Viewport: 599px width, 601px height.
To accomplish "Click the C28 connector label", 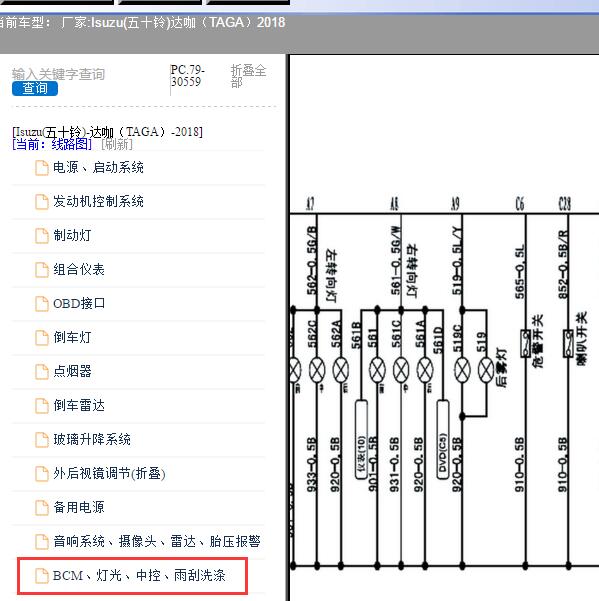I will 565,204.
